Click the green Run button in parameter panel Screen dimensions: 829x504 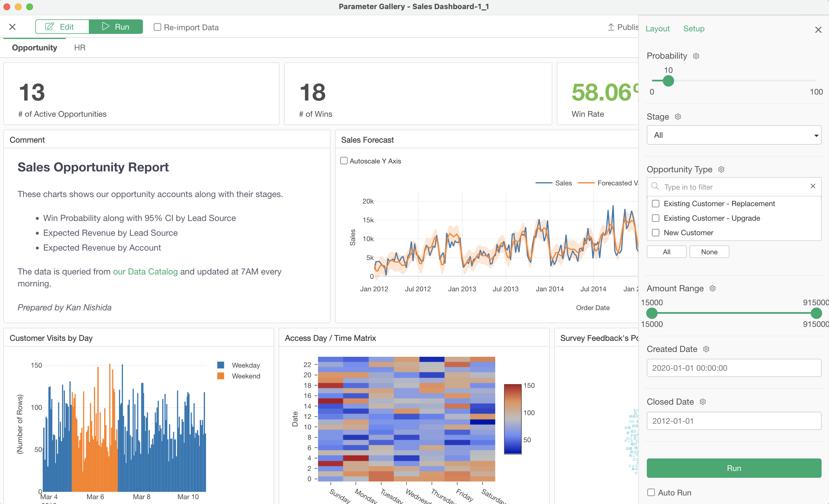[x=734, y=468]
